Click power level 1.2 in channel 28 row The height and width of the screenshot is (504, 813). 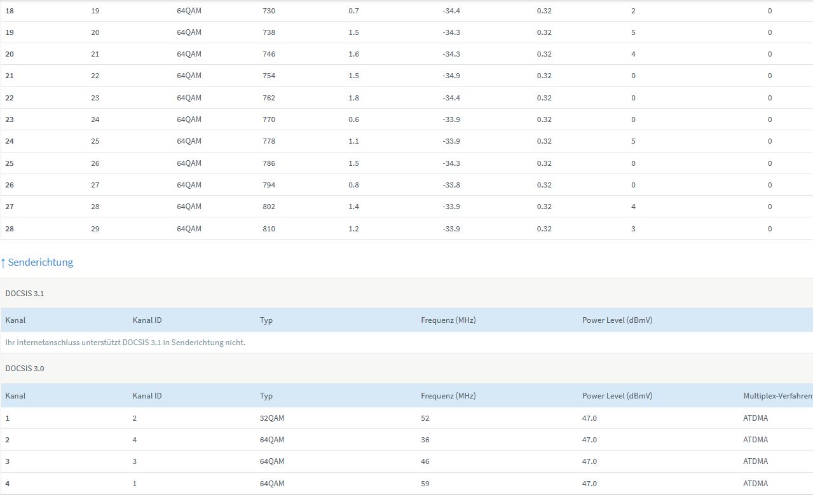tap(353, 229)
